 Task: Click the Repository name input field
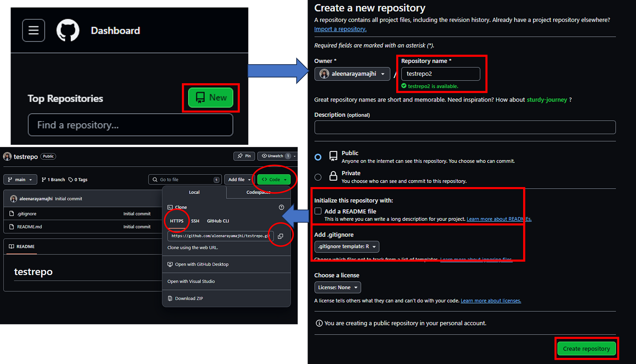441,74
